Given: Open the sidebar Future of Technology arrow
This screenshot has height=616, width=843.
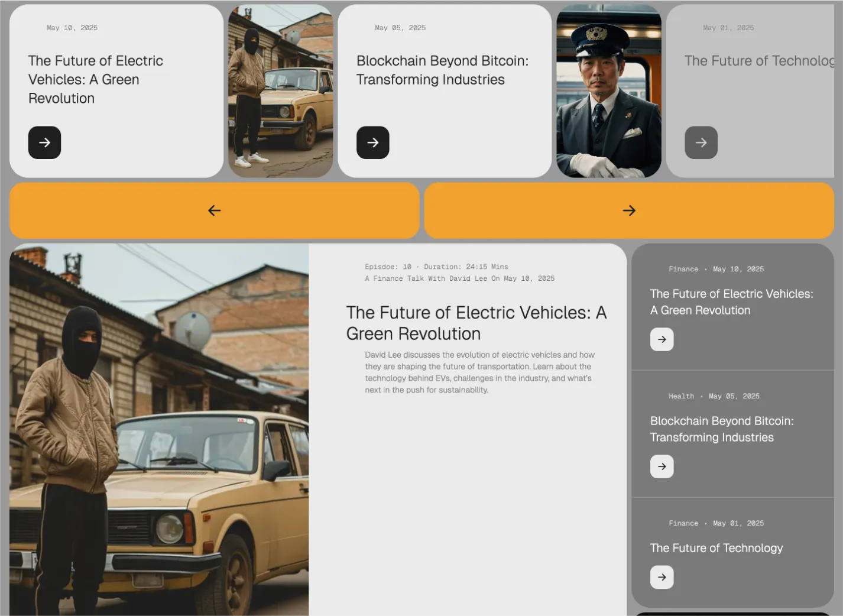Looking at the screenshot, I should (662, 577).
